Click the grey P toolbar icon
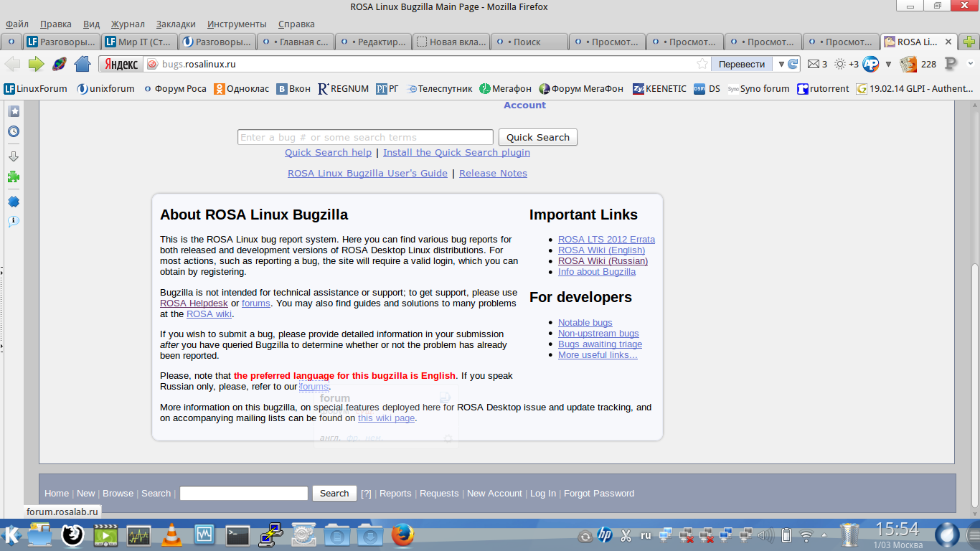This screenshot has width=980, height=551. [951, 64]
